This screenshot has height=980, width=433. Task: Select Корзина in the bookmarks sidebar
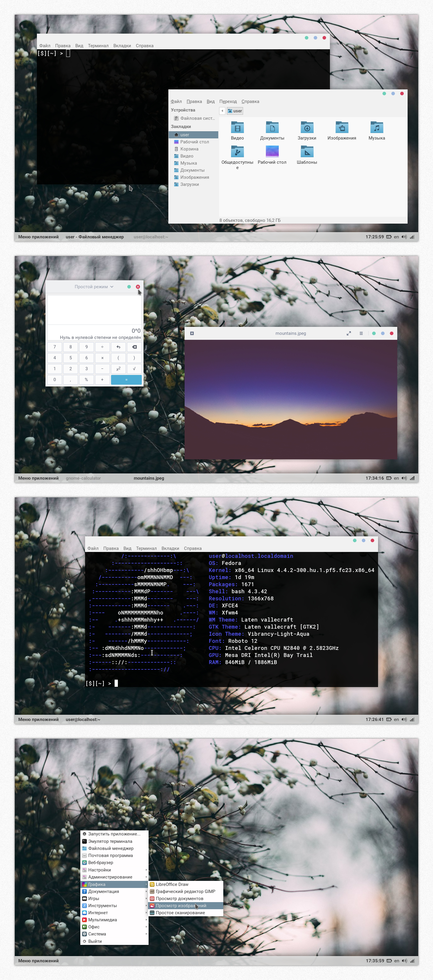tap(189, 149)
